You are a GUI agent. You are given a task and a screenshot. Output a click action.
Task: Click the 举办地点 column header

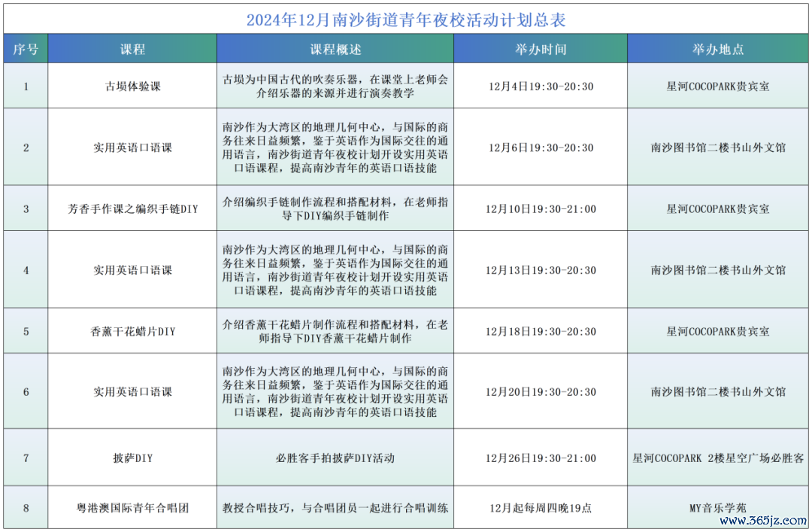[x=718, y=49]
